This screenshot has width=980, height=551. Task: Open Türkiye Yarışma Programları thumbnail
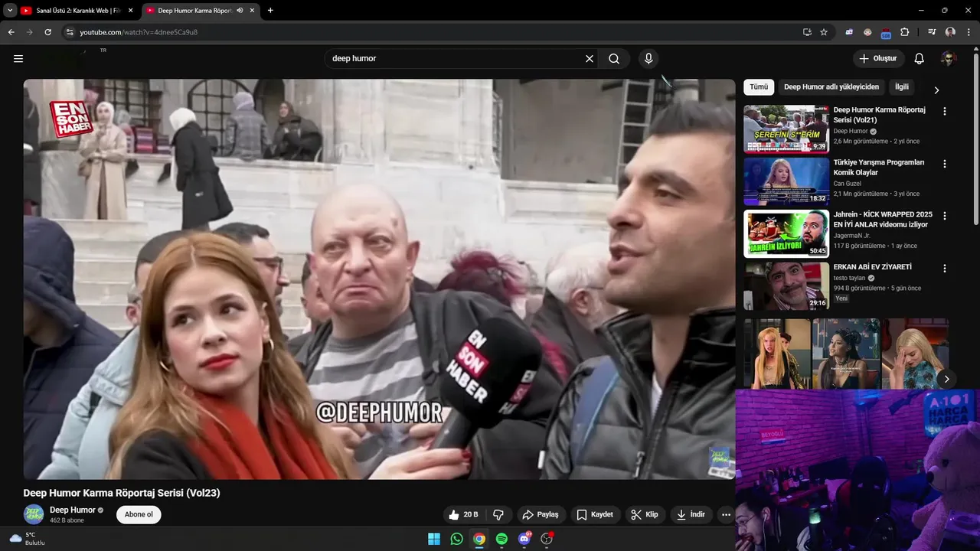(786, 181)
